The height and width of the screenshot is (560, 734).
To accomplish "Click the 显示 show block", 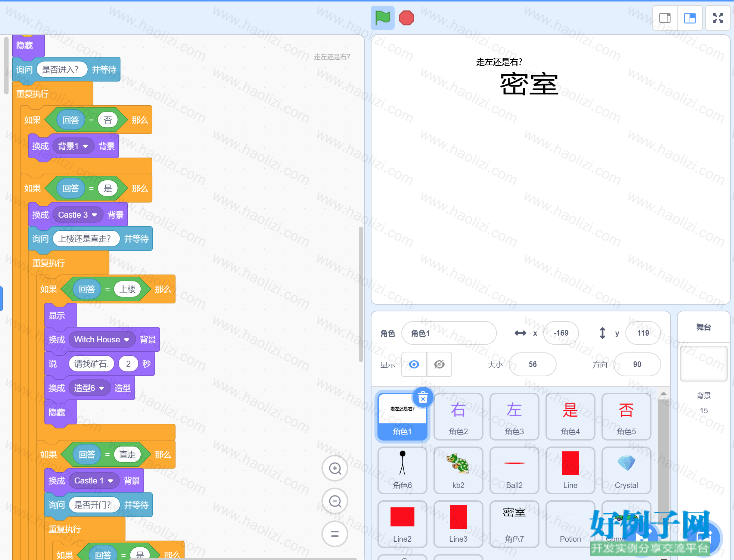I will click(60, 315).
